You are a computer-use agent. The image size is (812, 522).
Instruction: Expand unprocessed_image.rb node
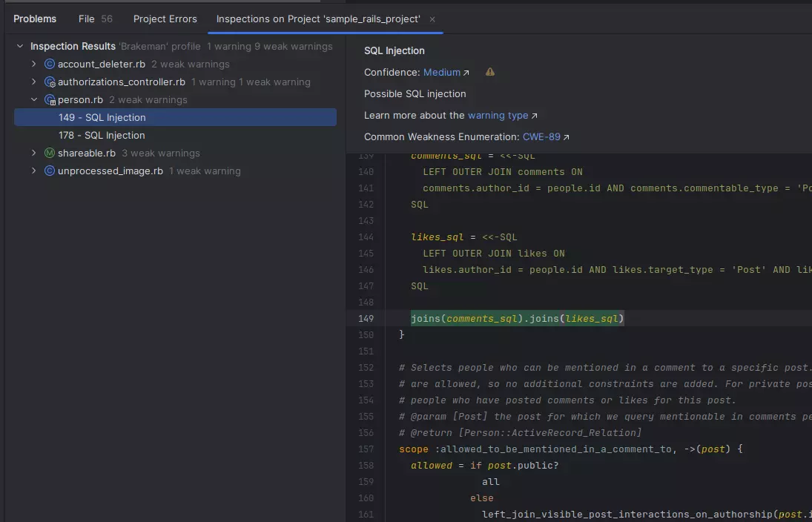(34, 171)
